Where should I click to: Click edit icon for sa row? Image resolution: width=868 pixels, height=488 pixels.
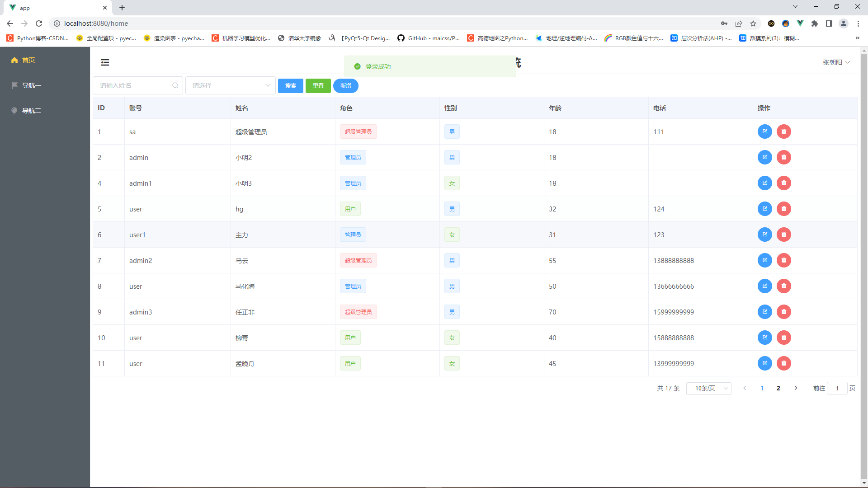pyautogui.click(x=764, y=131)
